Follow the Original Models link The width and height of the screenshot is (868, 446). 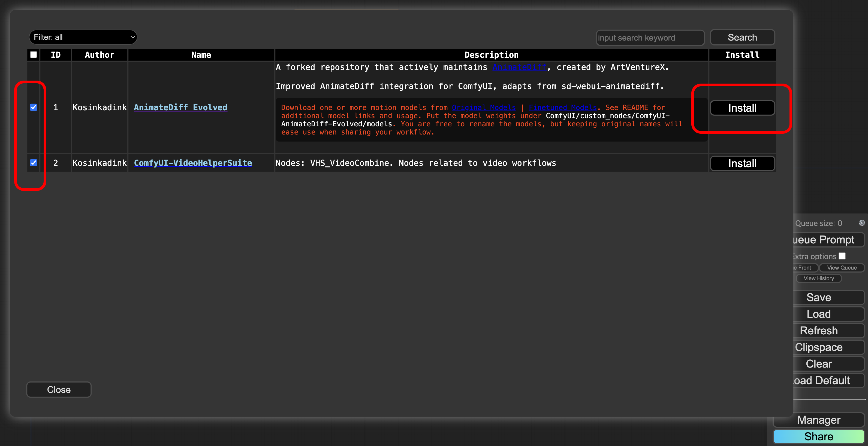point(484,107)
